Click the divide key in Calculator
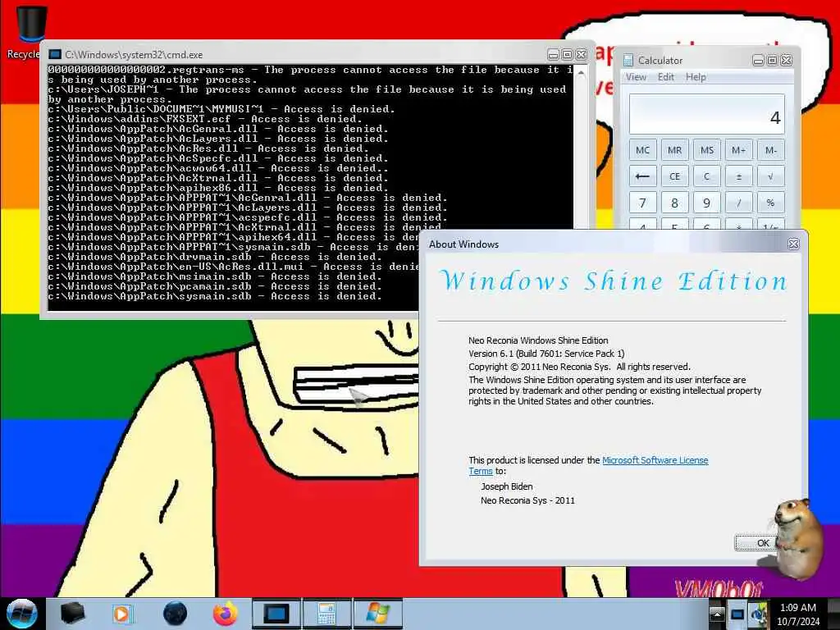 coord(739,203)
